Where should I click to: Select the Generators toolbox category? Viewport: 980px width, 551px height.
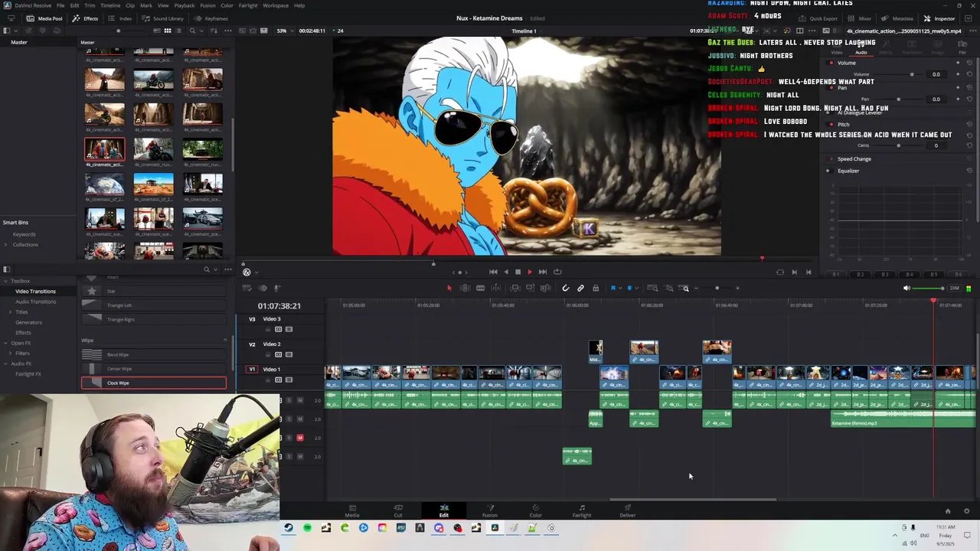pyautogui.click(x=28, y=322)
